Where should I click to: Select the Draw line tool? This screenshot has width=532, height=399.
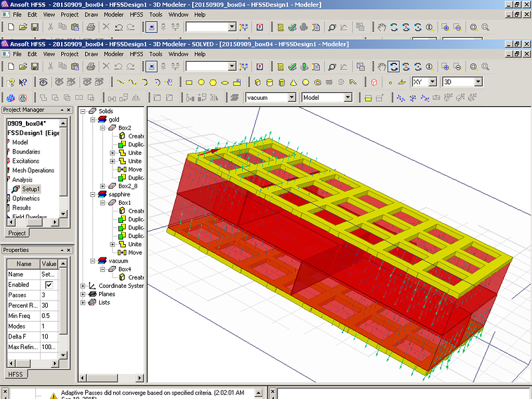[120, 82]
